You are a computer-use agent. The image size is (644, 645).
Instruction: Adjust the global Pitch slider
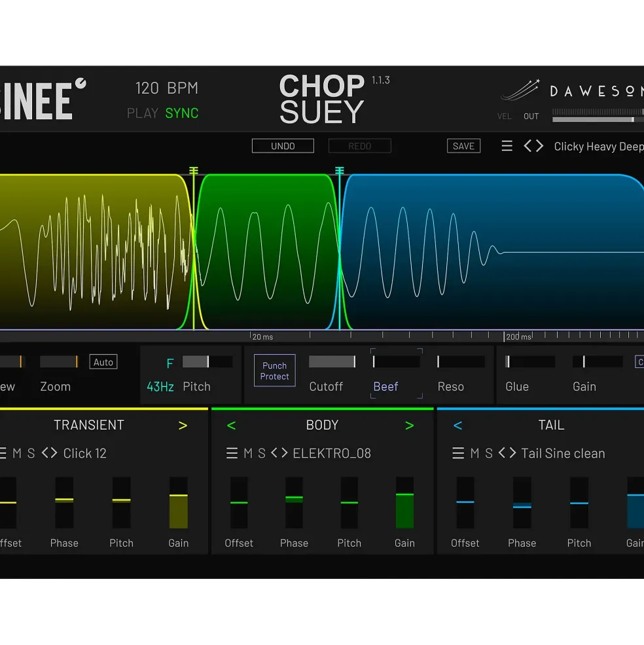pos(207,361)
